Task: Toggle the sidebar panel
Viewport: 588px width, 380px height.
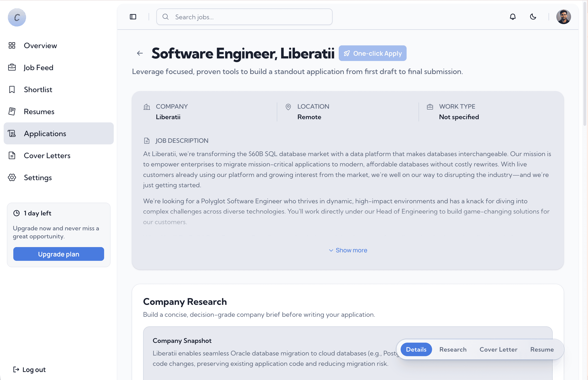Action: [x=133, y=17]
